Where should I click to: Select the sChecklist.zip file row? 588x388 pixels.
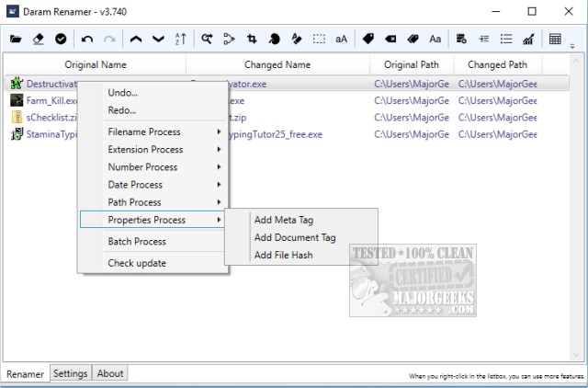coord(287,118)
